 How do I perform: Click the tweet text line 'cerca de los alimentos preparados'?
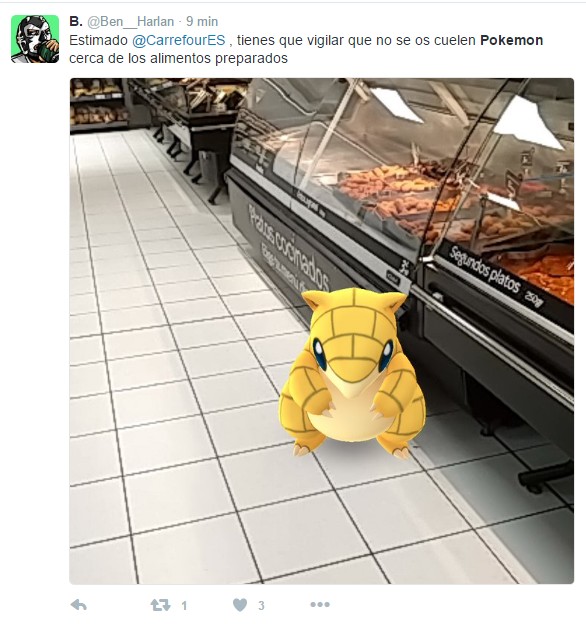pos(178,58)
